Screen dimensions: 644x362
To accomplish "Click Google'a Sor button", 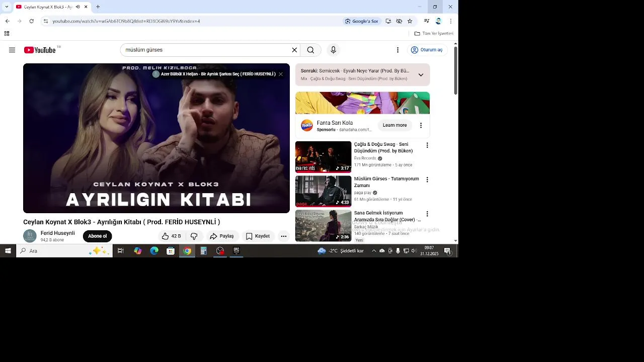I will [x=361, y=21].
